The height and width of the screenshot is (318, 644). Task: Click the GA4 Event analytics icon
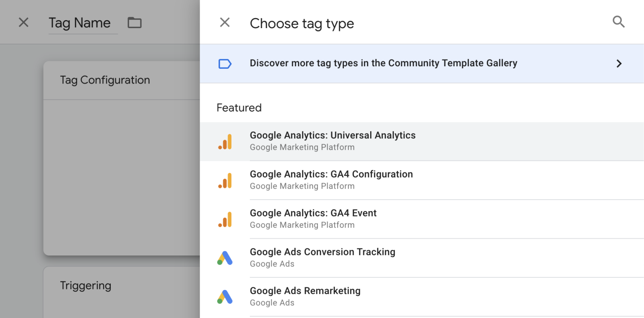(x=225, y=219)
